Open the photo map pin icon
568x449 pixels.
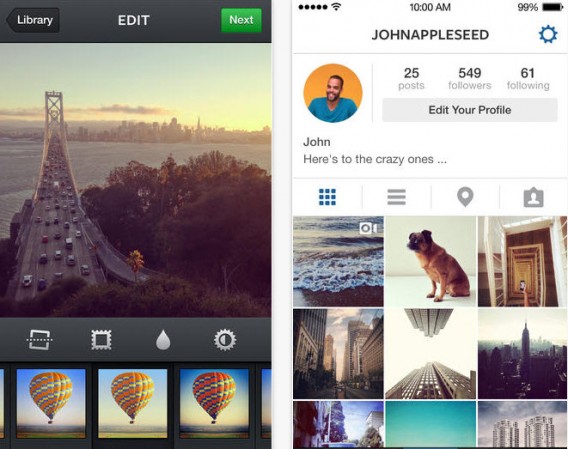465,197
